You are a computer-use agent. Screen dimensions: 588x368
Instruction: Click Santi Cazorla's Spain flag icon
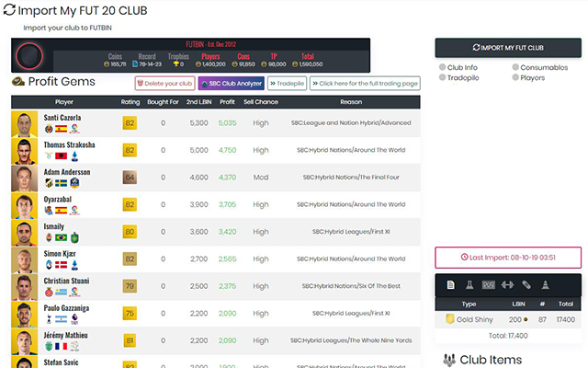point(61,129)
